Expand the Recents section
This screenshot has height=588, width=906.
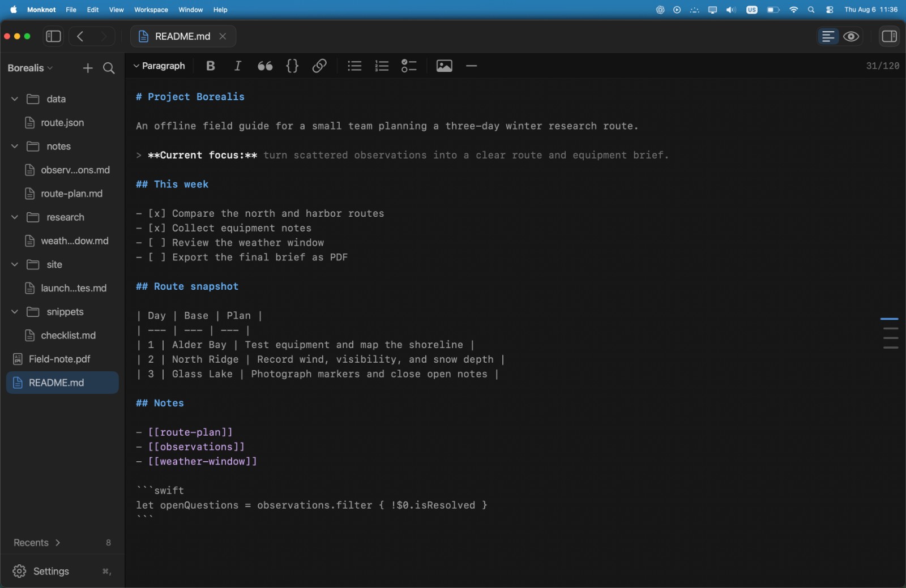coord(37,543)
